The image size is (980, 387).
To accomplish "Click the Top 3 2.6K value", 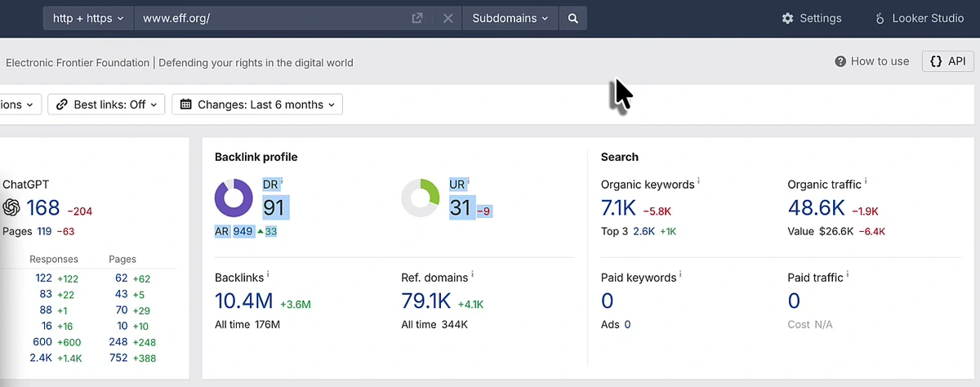I will [644, 232].
